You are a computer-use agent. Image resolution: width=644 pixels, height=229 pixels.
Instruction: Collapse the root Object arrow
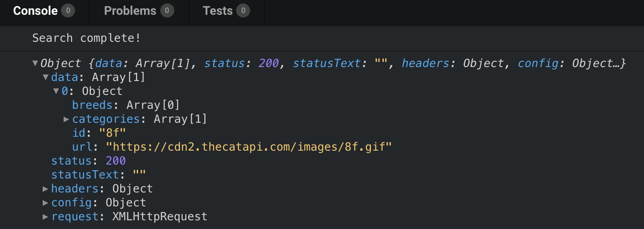click(35, 64)
